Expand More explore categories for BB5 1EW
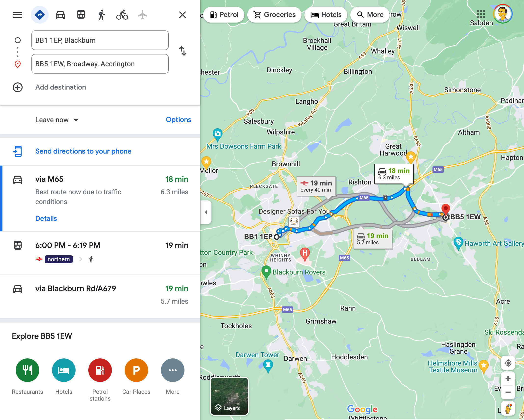Image resolution: width=524 pixels, height=420 pixels. (173, 376)
